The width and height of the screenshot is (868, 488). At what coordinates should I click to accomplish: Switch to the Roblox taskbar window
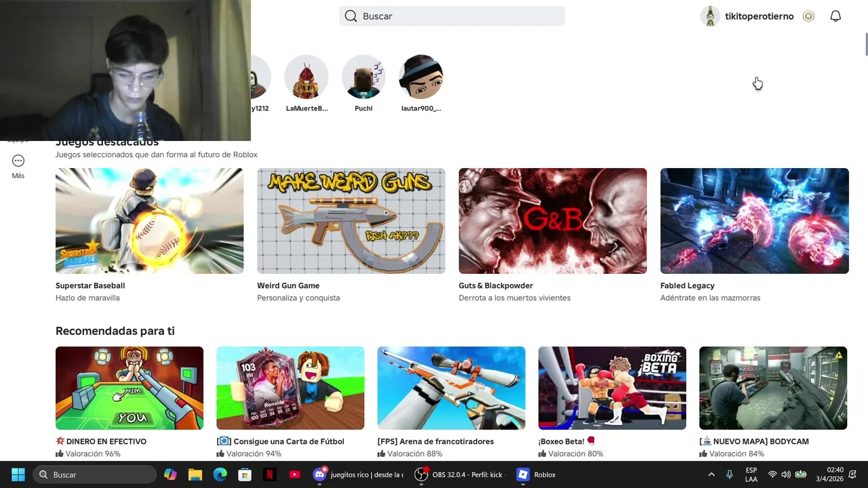536,474
